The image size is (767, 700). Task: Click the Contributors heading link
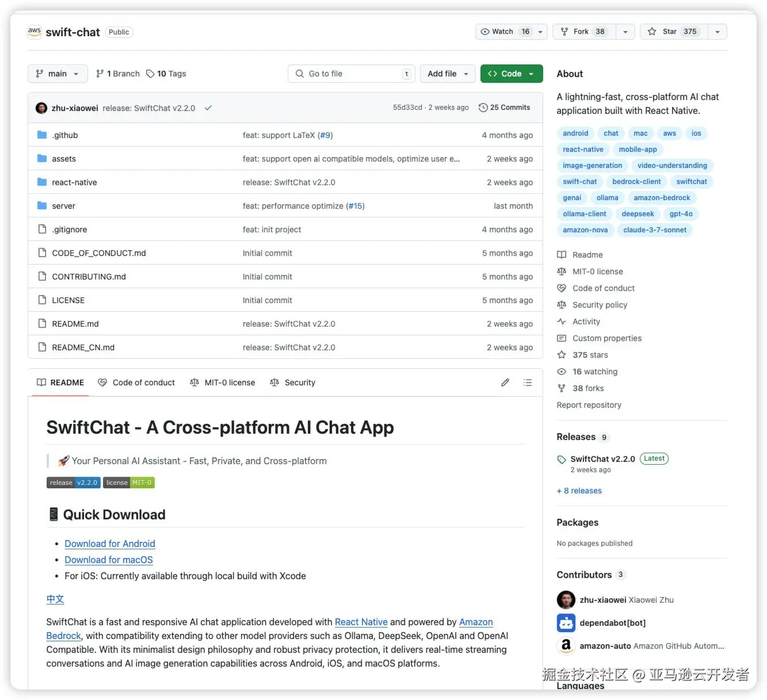pos(584,575)
